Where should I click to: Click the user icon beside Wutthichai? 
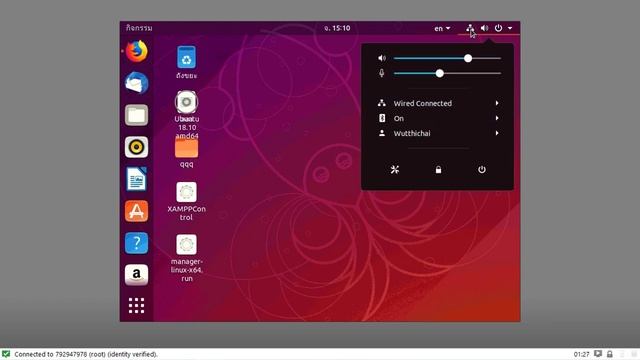point(382,133)
